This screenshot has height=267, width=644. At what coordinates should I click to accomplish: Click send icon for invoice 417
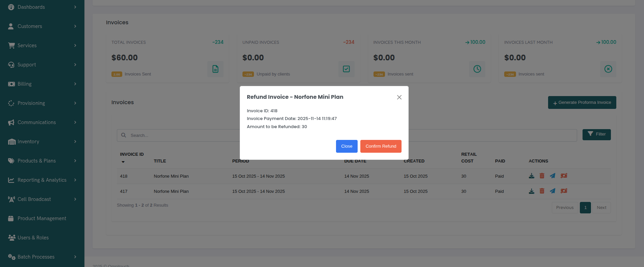(552, 191)
